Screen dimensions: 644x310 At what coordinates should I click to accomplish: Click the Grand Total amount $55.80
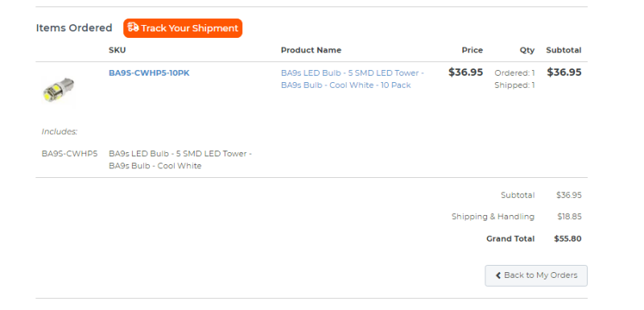(568, 238)
